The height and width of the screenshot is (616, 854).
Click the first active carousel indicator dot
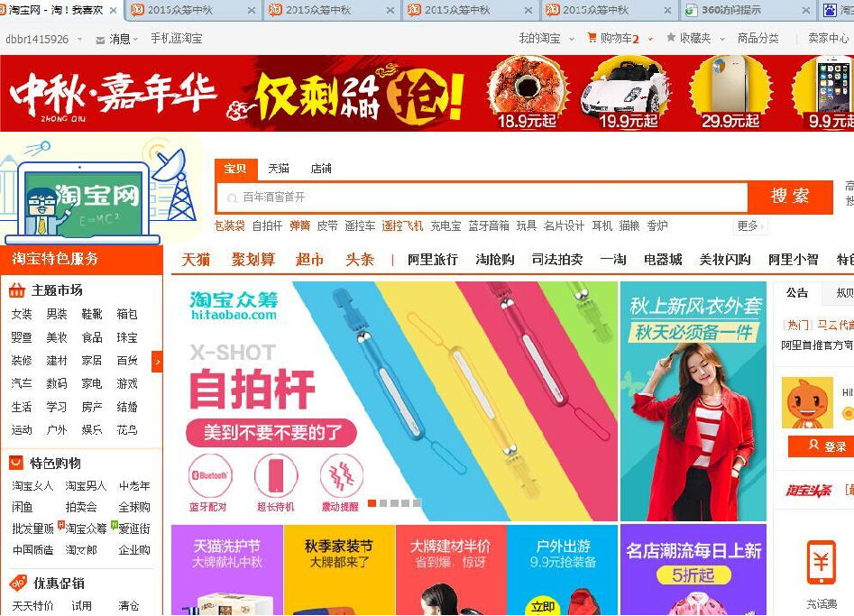[372, 503]
